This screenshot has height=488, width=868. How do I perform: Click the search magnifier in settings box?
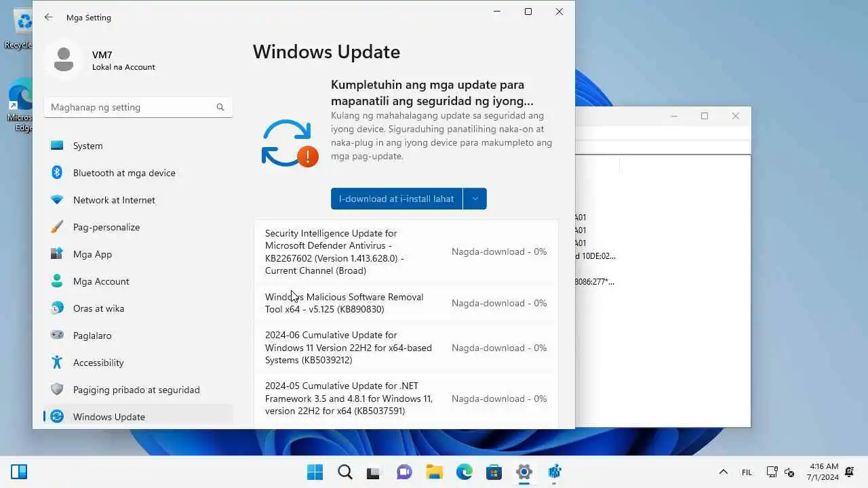[220, 107]
